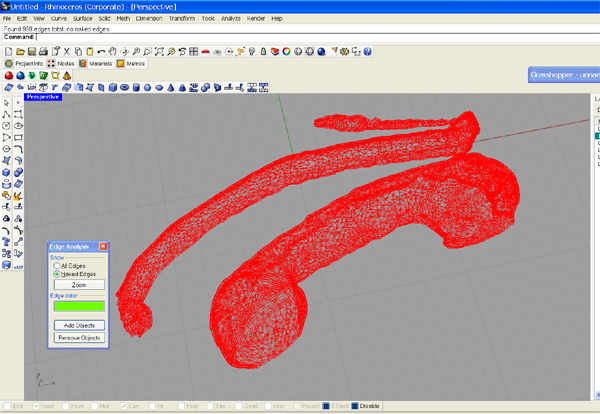
Task: Toggle the Tan osnap checkbox
Action: point(210,406)
